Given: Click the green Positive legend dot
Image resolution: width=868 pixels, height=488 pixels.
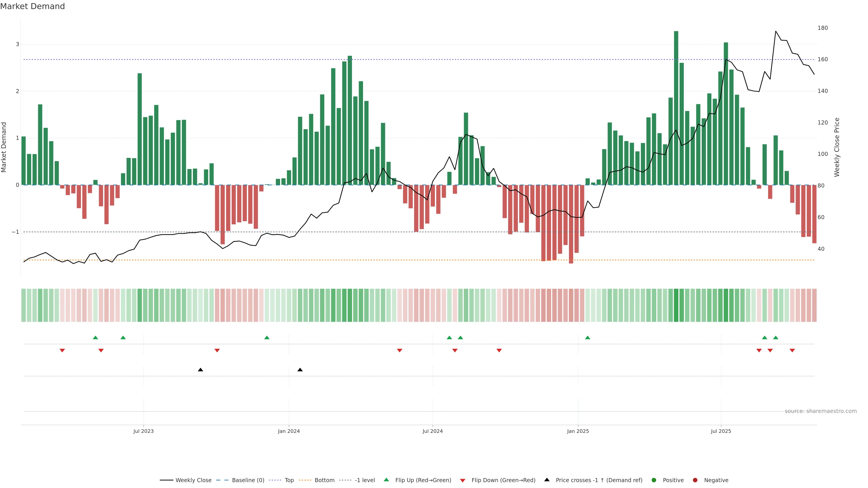Looking at the screenshot, I should pyautogui.click(x=654, y=480).
